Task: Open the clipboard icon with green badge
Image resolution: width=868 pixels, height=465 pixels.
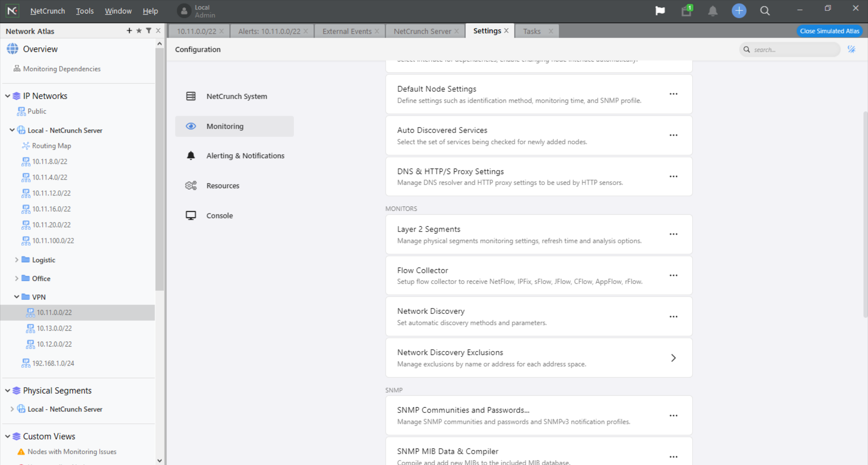Action: click(687, 11)
